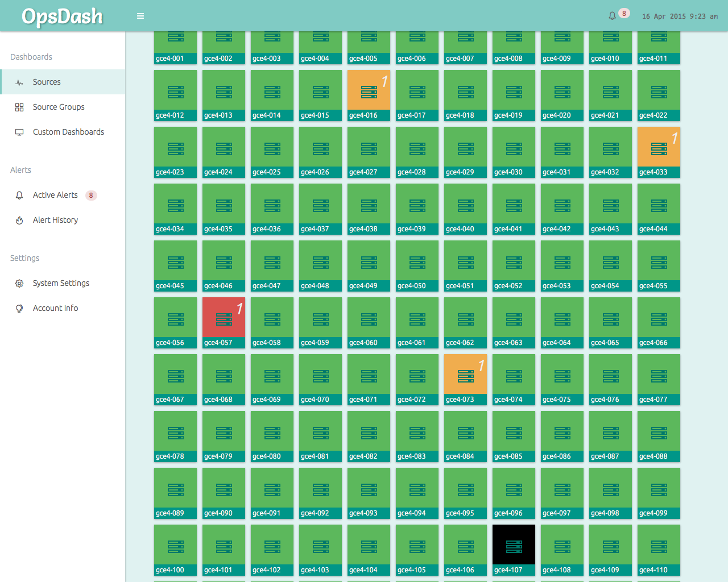Screen dimensions: 728x582
Task: Select the warning tile gce4-016
Action: coord(368,95)
